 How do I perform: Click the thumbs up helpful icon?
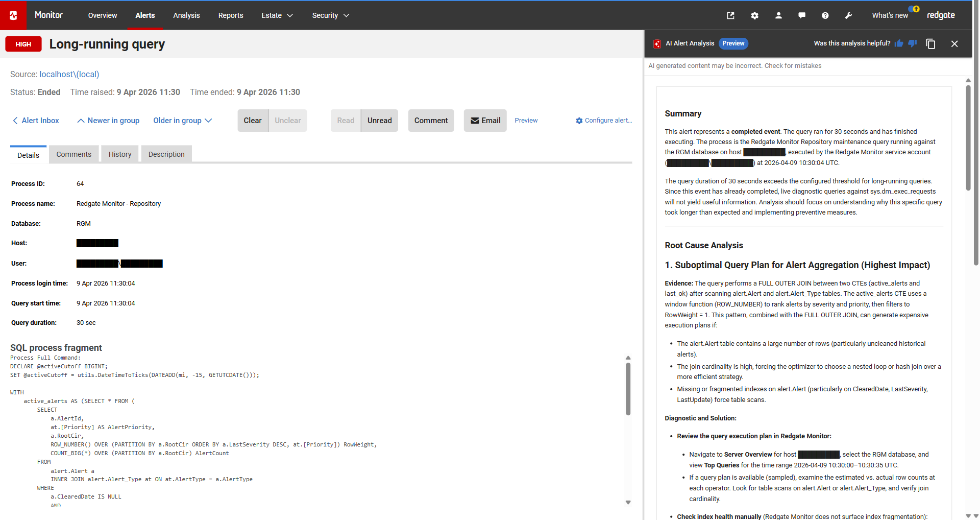pos(899,43)
